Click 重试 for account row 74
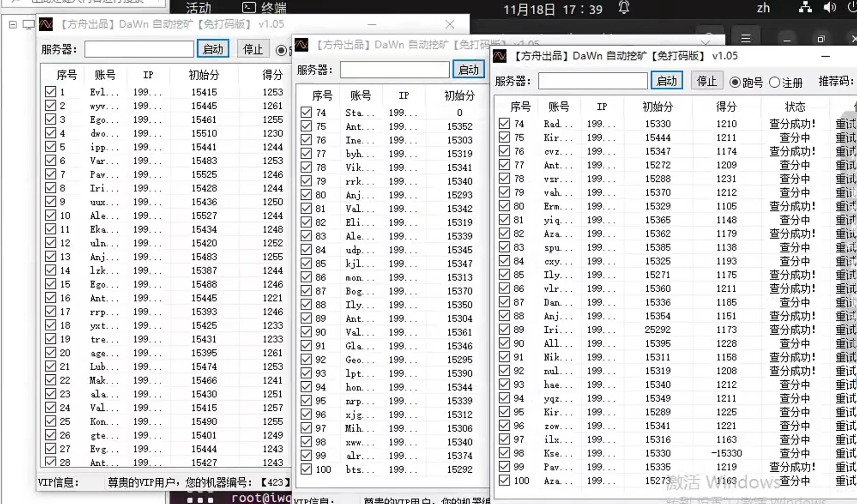The width and height of the screenshot is (857, 504). [x=845, y=123]
